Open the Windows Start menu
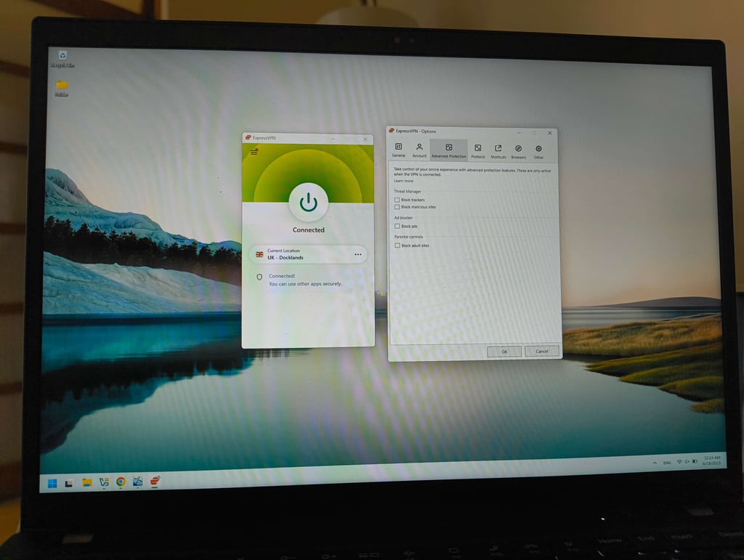 52,483
